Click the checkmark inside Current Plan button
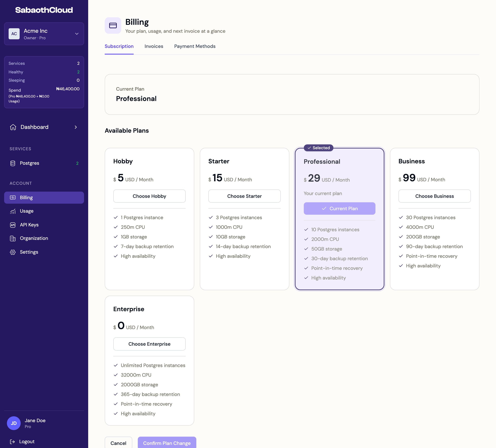 click(x=324, y=208)
